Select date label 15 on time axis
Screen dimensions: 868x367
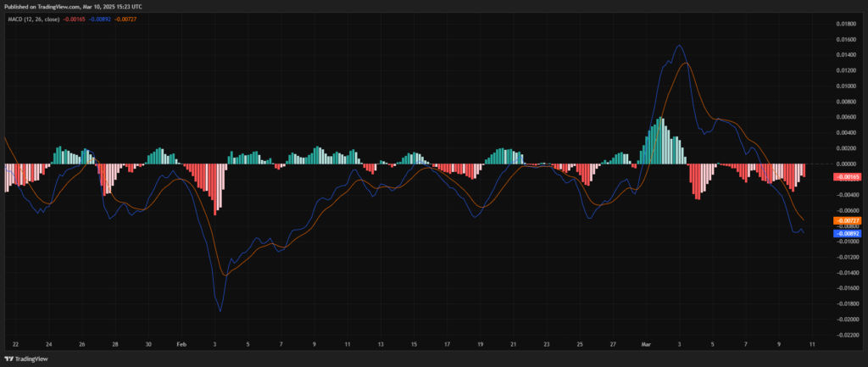point(414,344)
